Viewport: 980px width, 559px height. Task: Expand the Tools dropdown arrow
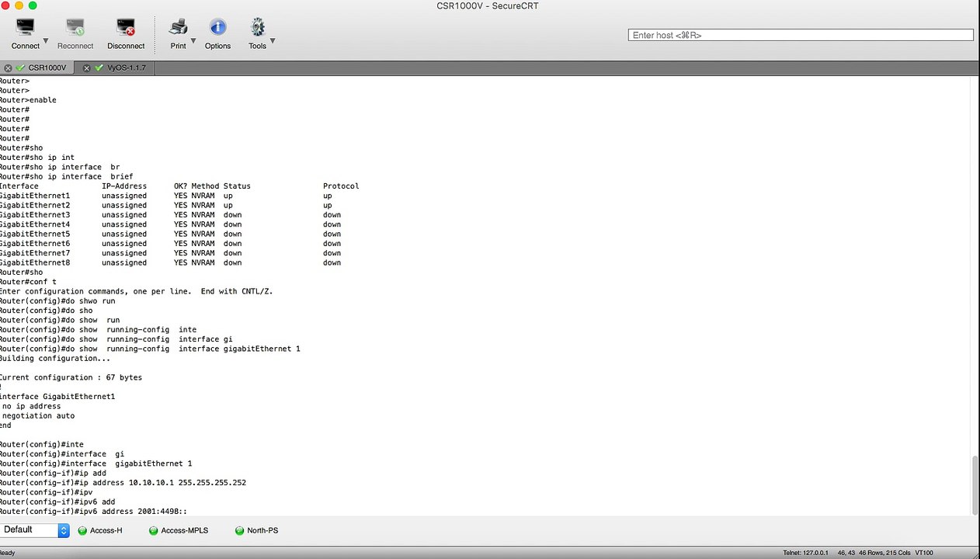(x=273, y=41)
